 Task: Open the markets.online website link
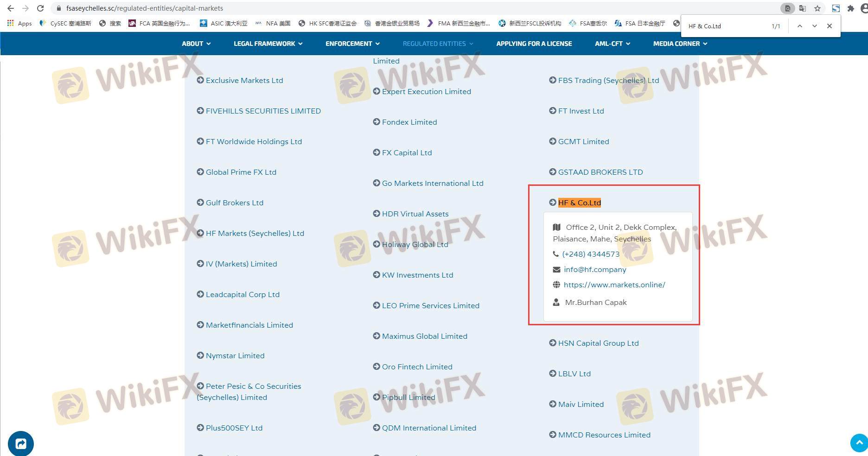pos(614,285)
